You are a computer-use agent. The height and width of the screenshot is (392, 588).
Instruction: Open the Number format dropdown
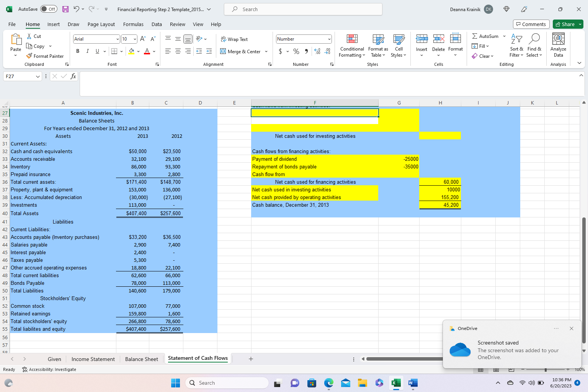tap(329, 39)
